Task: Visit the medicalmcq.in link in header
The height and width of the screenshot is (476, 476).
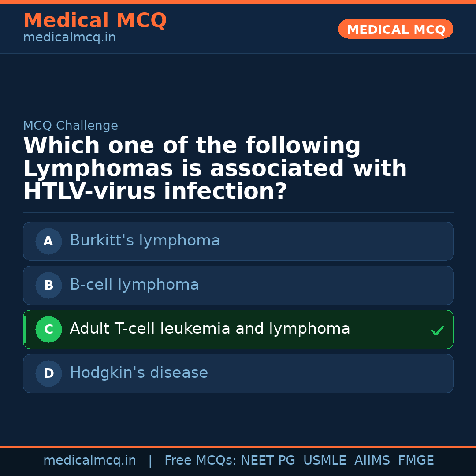Action: click(x=69, y=38)
